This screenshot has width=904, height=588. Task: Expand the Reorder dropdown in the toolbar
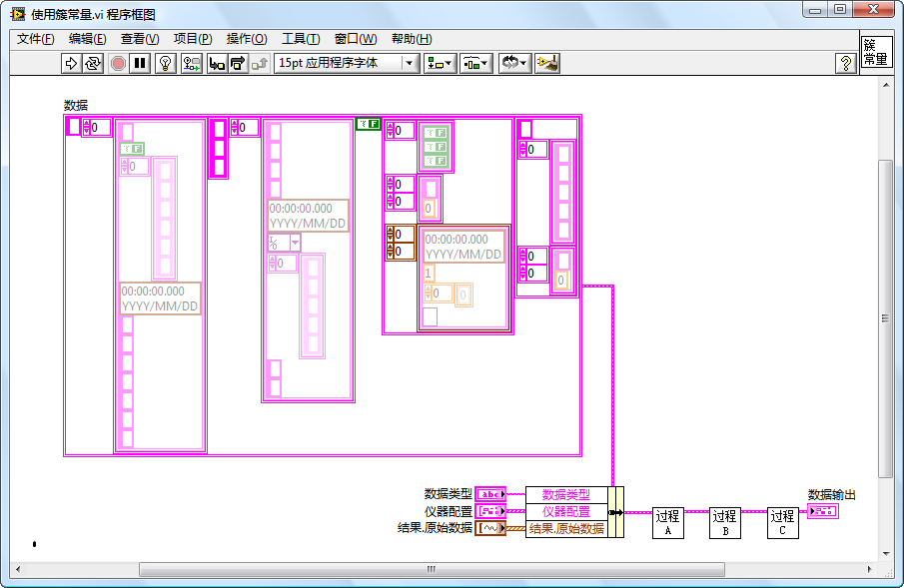pyautogui.click(x=514, y=63)
